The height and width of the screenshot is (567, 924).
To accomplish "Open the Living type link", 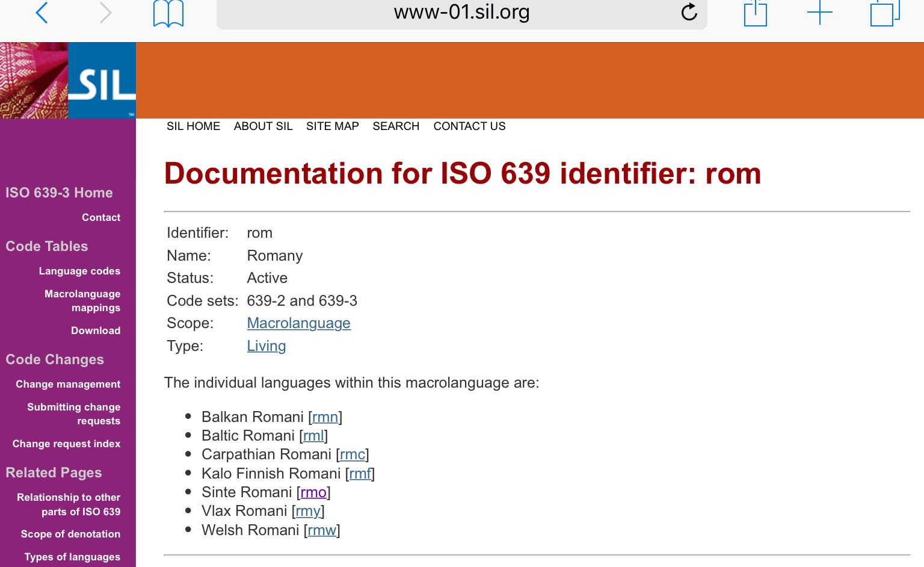I will 266,346.
